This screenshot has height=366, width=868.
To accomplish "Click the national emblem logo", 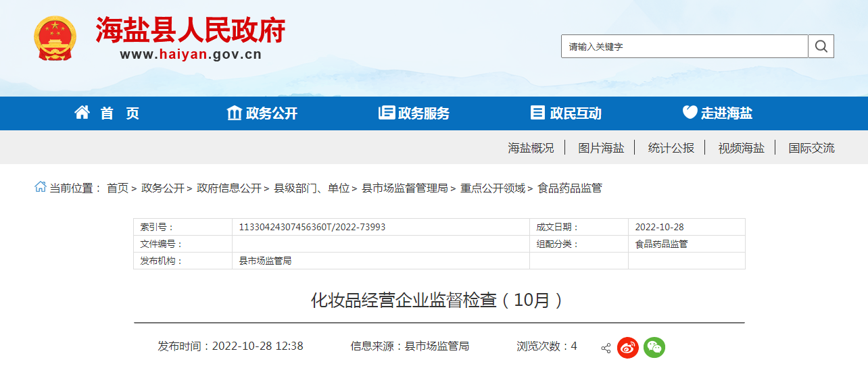I will 55,38.
